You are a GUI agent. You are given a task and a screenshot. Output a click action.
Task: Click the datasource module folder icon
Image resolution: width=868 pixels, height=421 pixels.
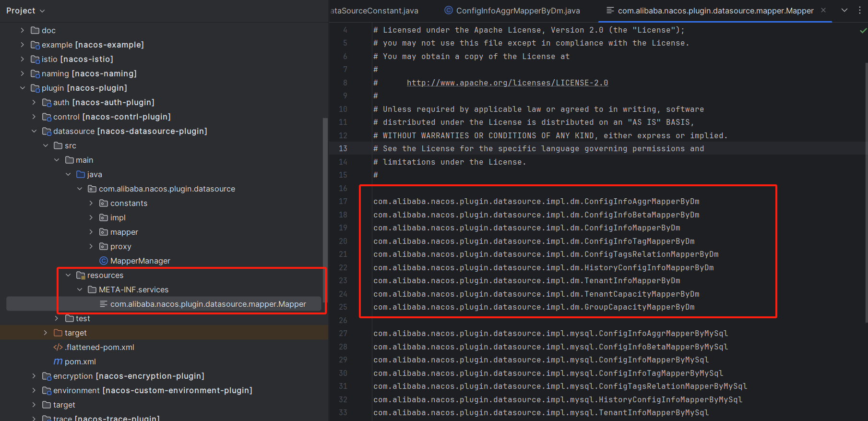[47, 131]
